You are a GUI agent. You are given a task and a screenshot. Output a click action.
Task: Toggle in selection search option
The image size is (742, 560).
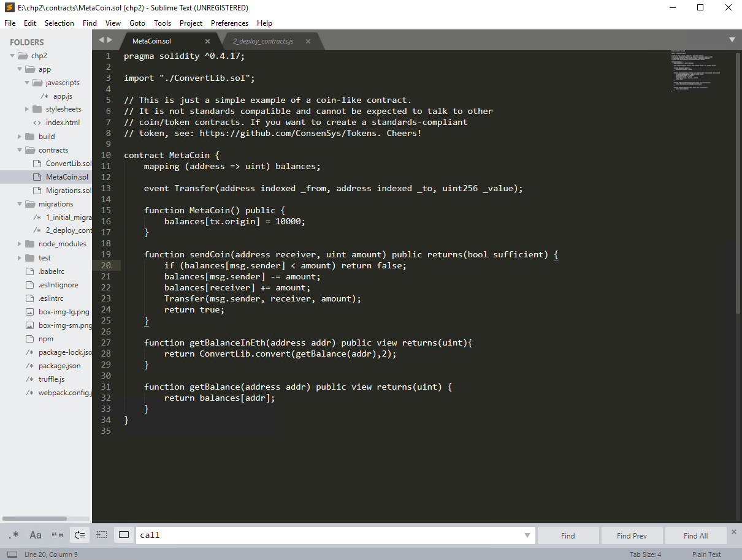(102, 535)
